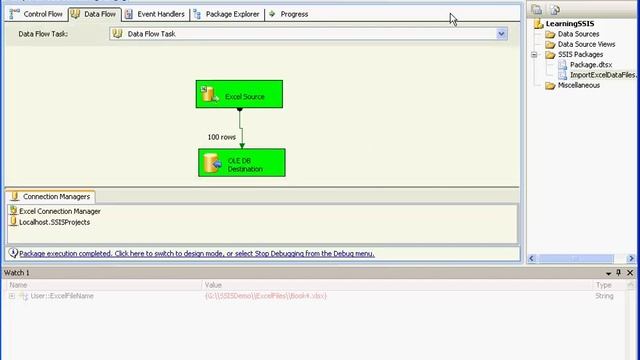Click the ImportExcelDataFiles package file icon

tap(562, 75)
